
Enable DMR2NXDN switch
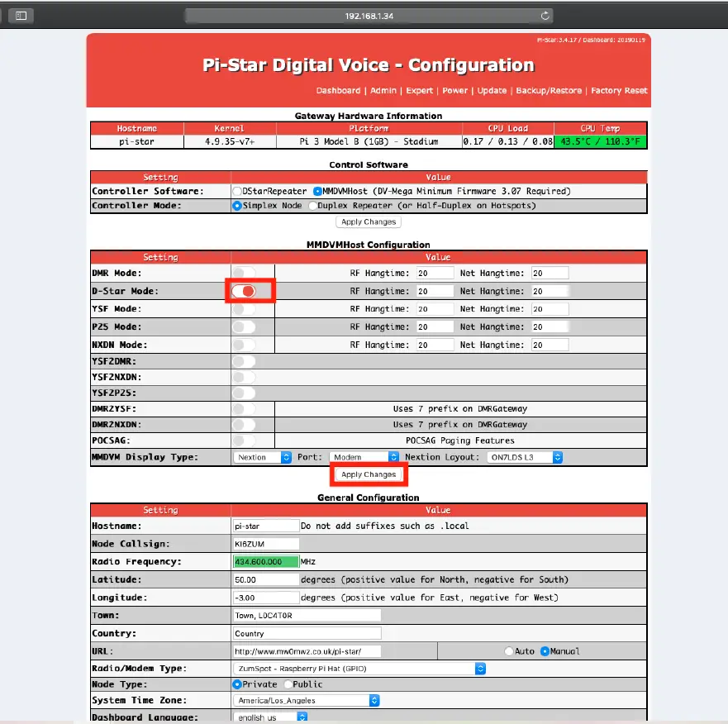coord(244,425)
